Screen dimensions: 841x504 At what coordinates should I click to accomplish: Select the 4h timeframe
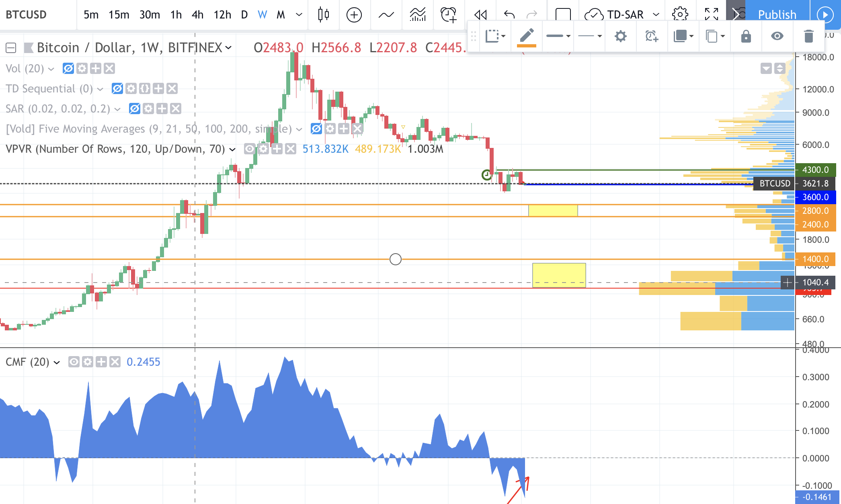pyautogui.click(x=197, y=15)
